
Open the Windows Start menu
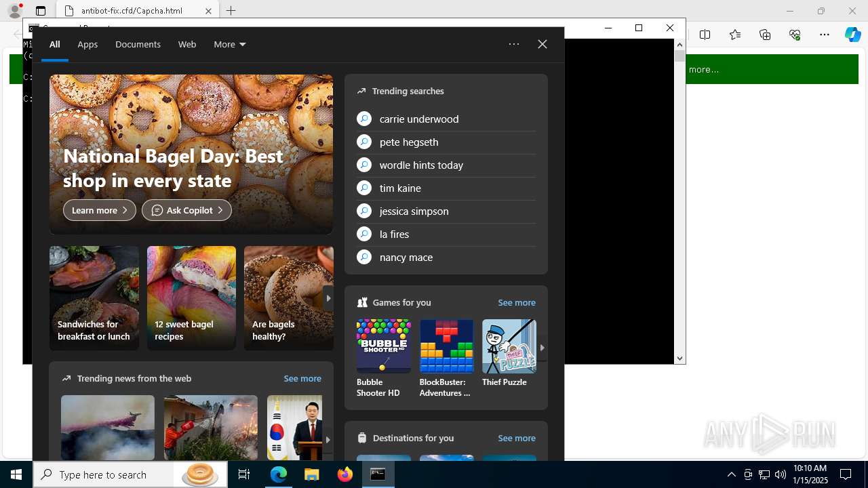(16, 474)
